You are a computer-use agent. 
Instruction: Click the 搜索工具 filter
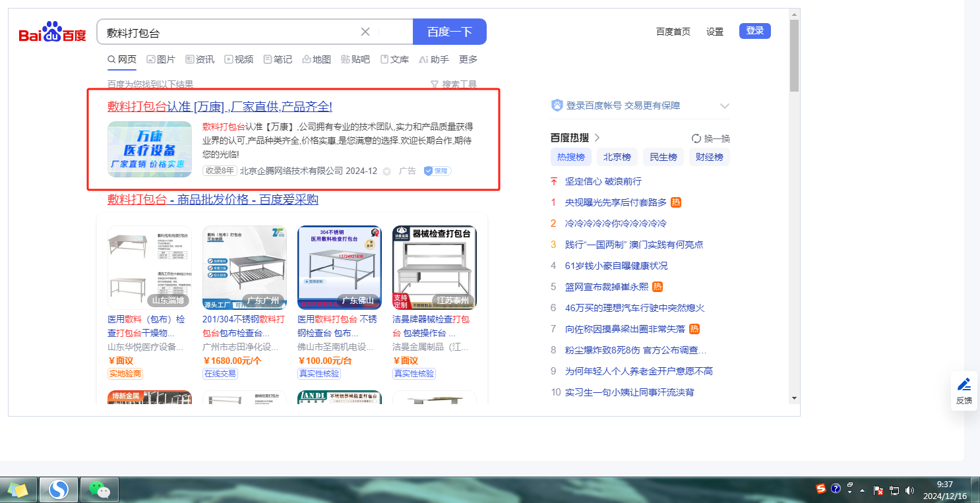[x=453, y=84]
